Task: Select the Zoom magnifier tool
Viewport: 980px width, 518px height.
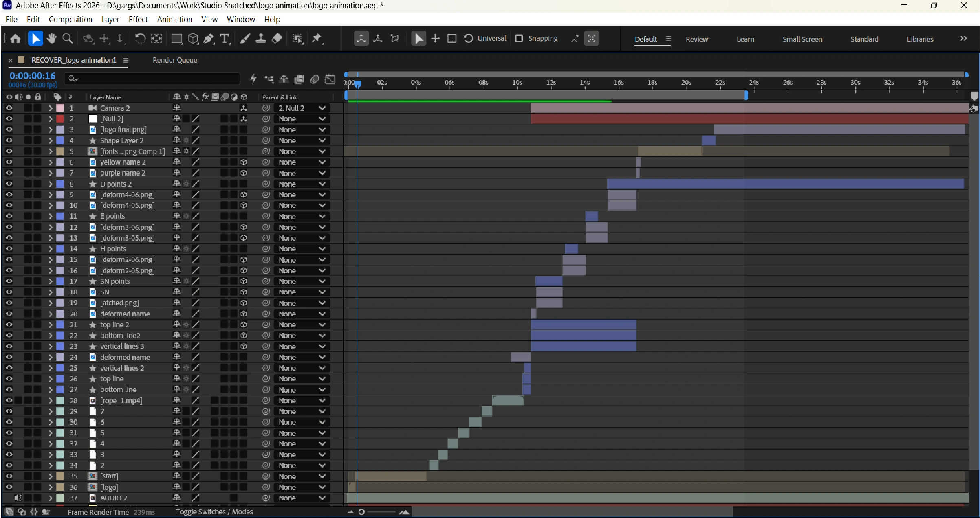Action: (68, 39)
